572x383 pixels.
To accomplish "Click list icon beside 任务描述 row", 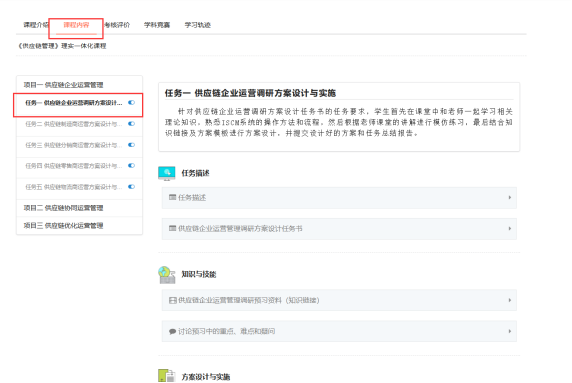I will (x=173, y=197).
